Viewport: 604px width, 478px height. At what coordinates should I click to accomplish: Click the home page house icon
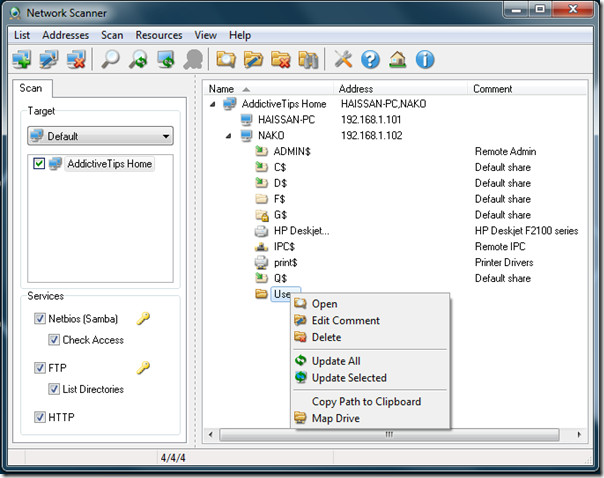coord(398,60)
